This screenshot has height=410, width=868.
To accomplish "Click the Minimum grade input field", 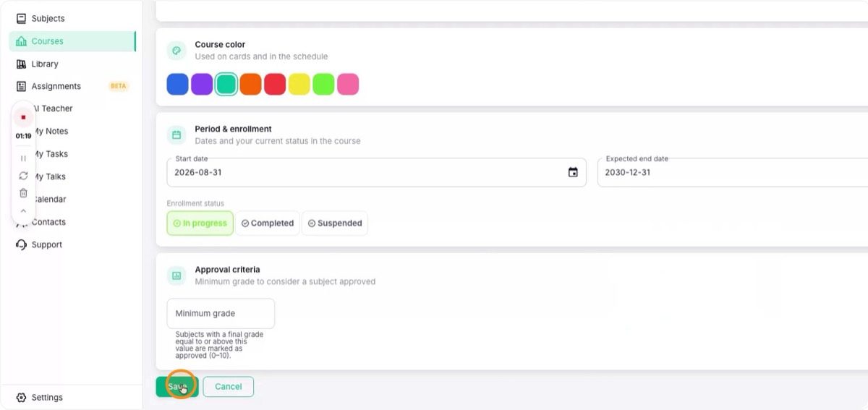I will click(x=221, y=314).
